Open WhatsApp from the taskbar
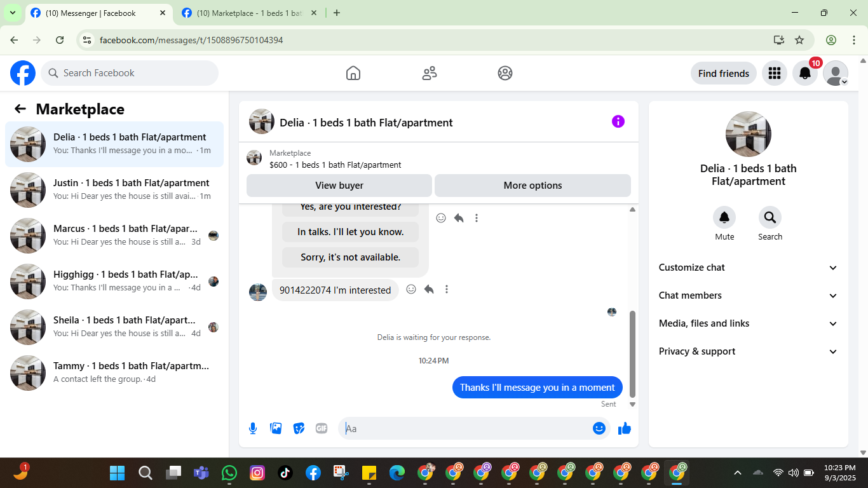This screenshot has width=868, height=488. [x=229, y=473]
